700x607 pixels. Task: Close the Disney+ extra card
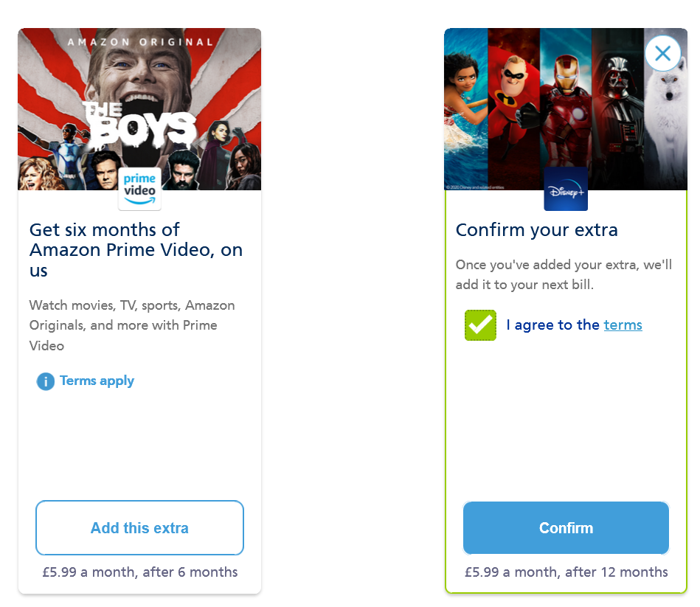click(x=662, y=53)
